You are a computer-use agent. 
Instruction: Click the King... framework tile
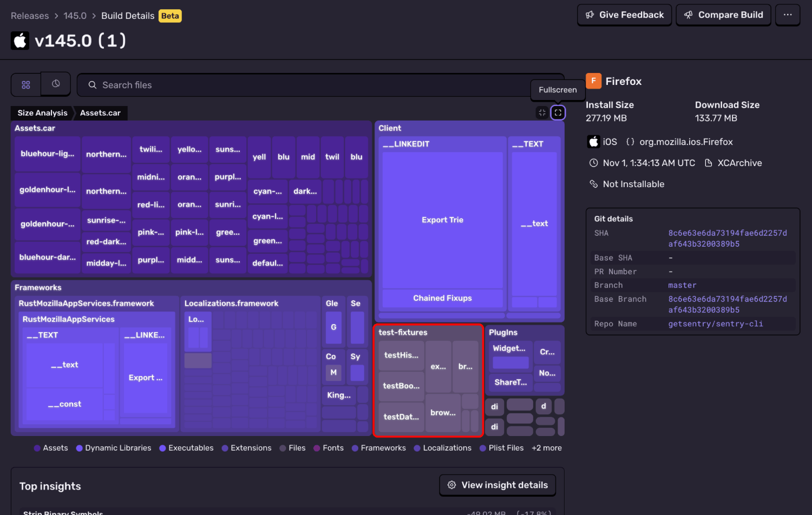tap(339, 395)
